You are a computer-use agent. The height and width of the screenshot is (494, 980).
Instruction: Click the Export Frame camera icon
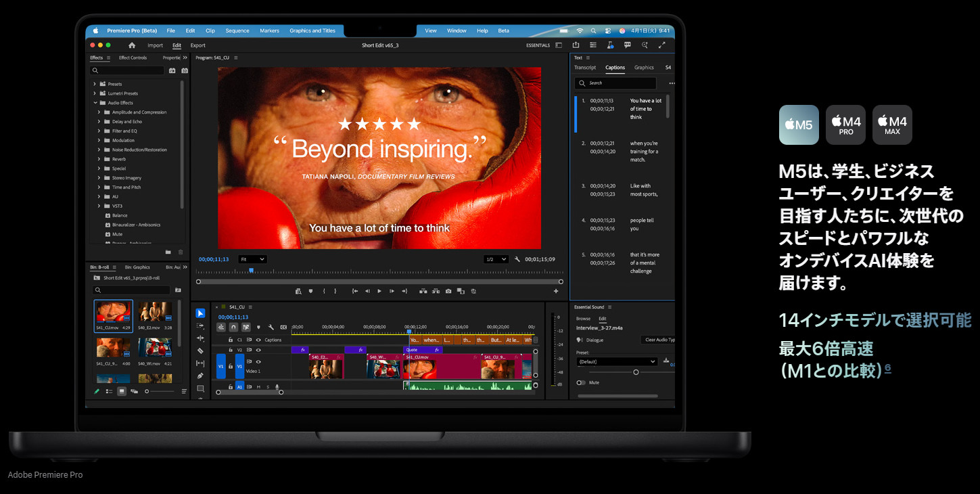448,291
